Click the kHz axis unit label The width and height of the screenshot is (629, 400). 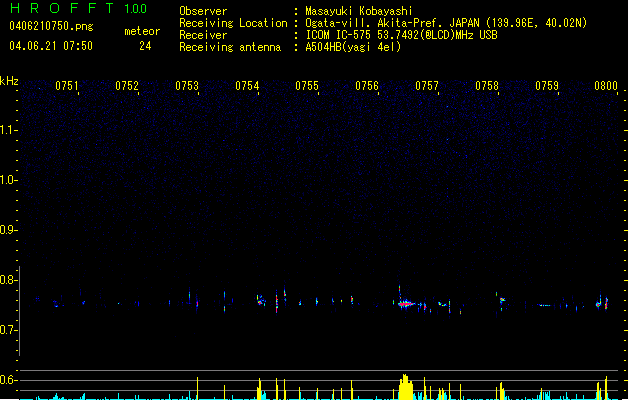click(9, 81)
